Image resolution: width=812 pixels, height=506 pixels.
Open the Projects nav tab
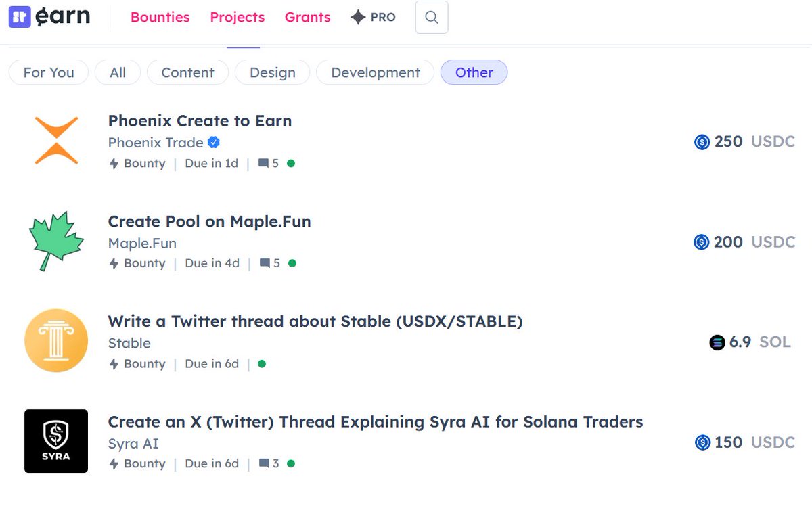tap(238, 18)
